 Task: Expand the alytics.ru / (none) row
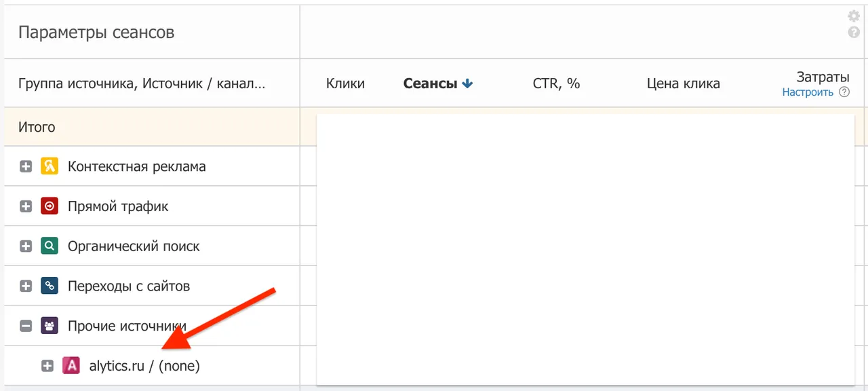click(47, 366)
